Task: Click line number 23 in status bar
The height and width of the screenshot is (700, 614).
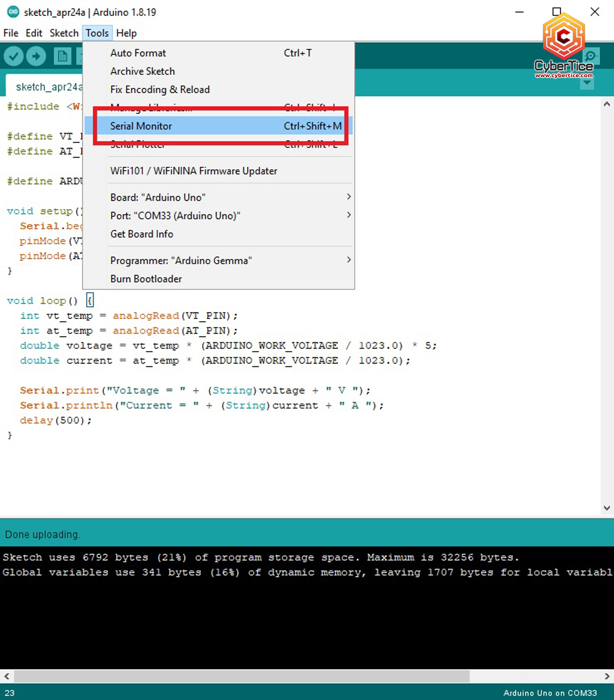Action: coord(9,693)
